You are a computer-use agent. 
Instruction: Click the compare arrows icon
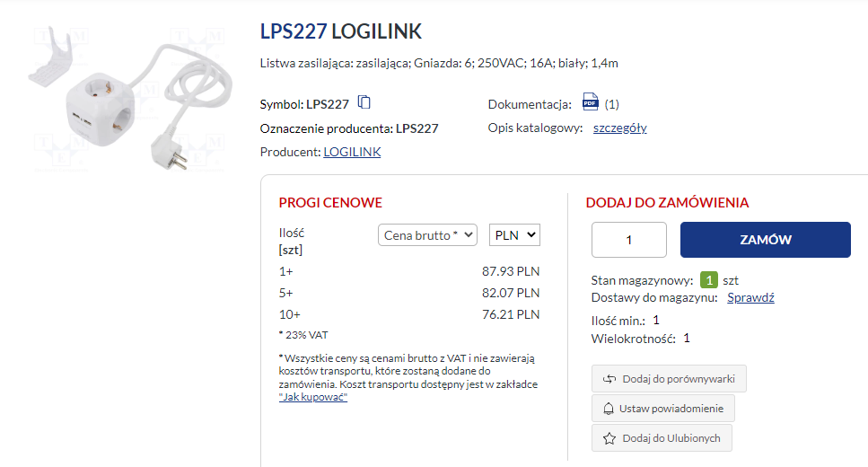pyautogui.click(x=610, y=379)
